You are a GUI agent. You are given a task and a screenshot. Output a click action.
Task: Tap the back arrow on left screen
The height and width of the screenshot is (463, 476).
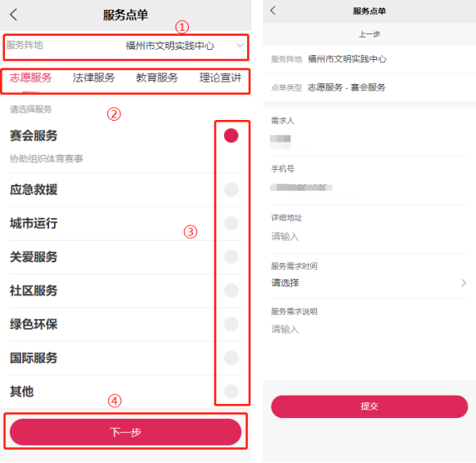(13, 15)
